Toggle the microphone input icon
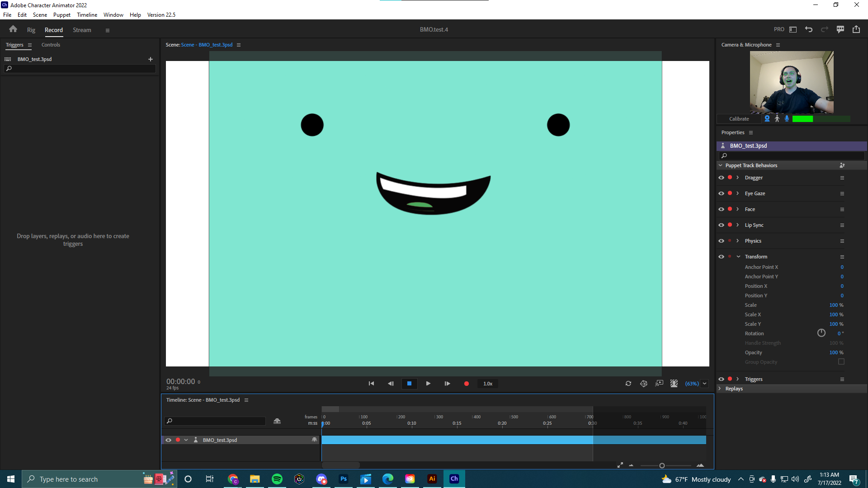The height and width of the screenshot is (488, 868). point(787,118)
